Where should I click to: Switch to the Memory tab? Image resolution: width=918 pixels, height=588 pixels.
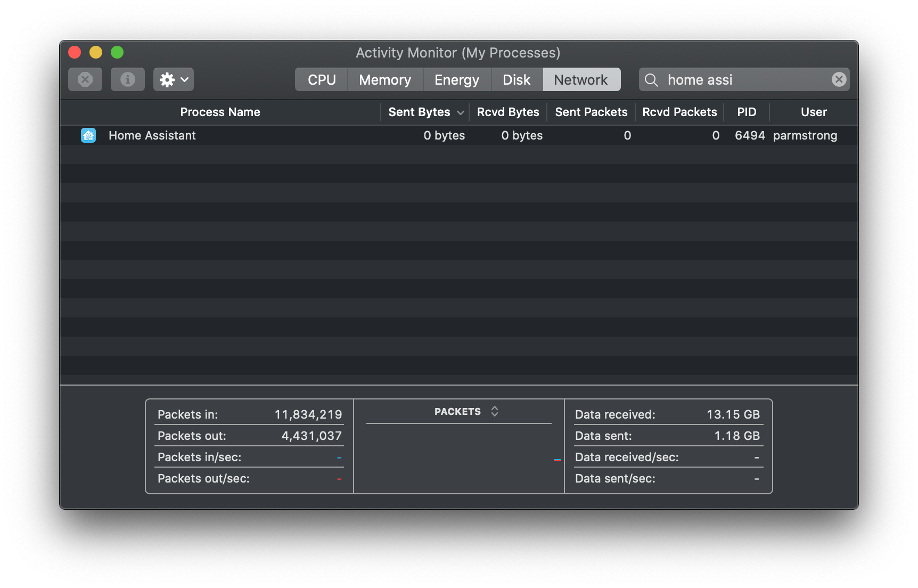pyautogui.click(x=385, y=79)
